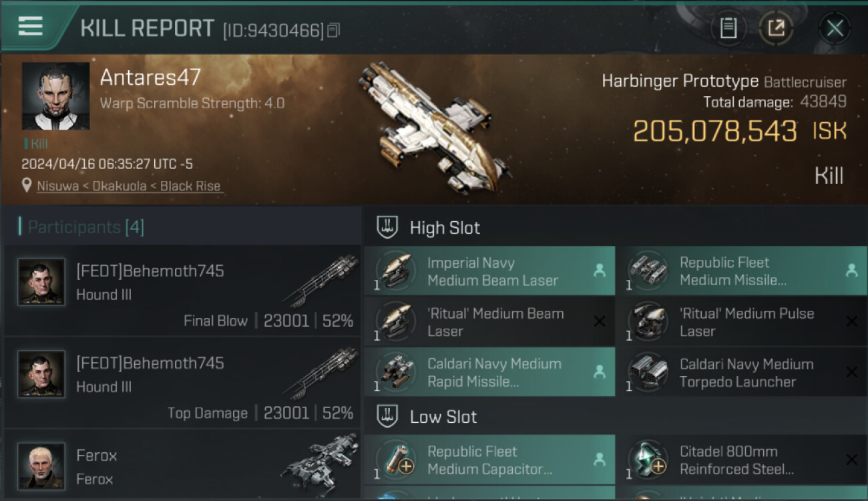Select Caldari Navy Medium Torpedo Launcher
This screenshot has width=868, height=501.
741,373
